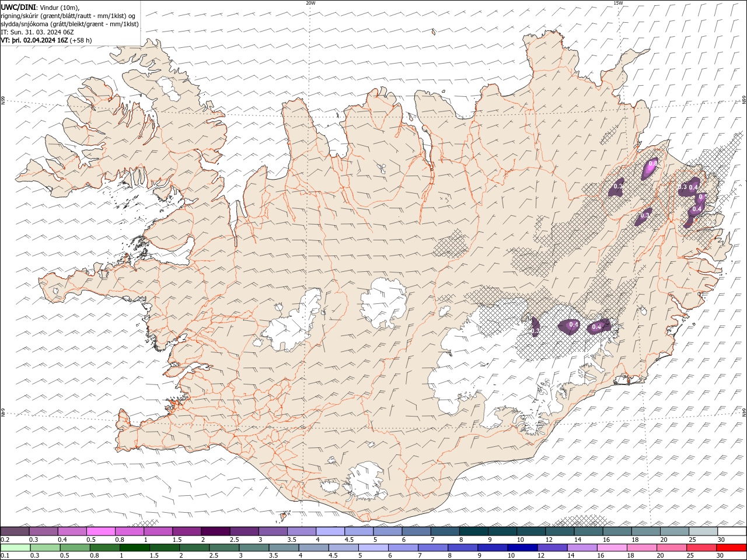Screen dimensions: 747x560
Task: Click the 20W longitude label
Action: coord(310,3)
